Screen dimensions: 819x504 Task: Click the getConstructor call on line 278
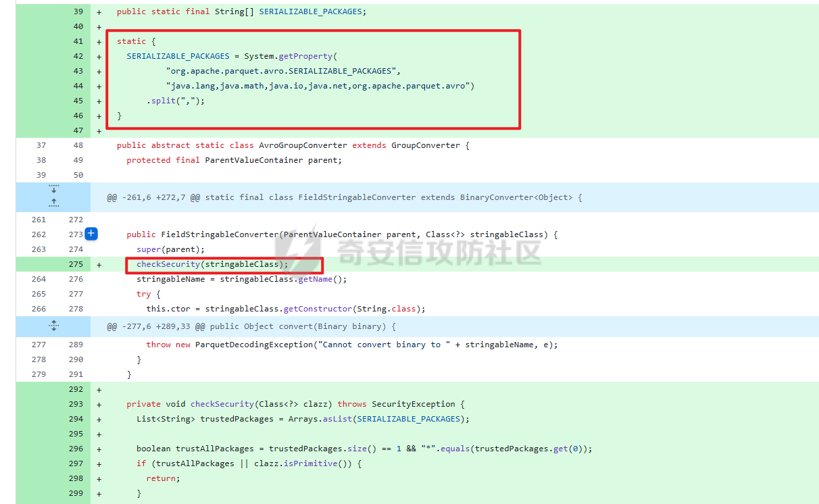(314, 309)
